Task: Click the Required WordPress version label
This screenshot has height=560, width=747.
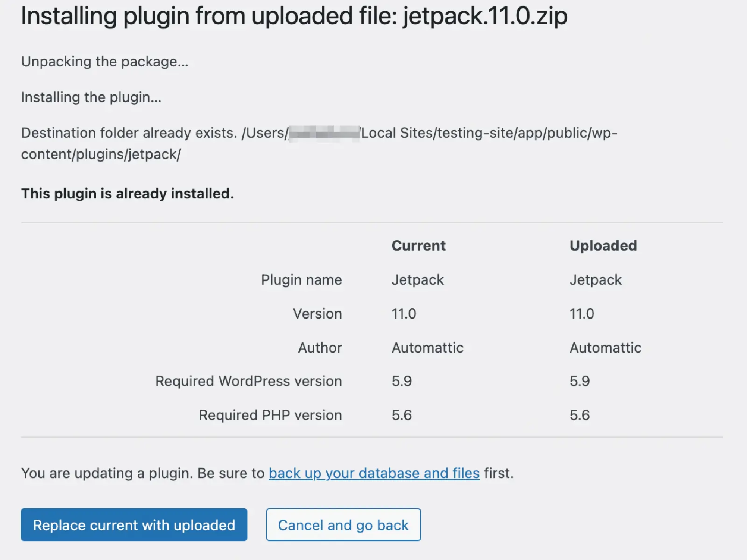Action: pos(248,381)
